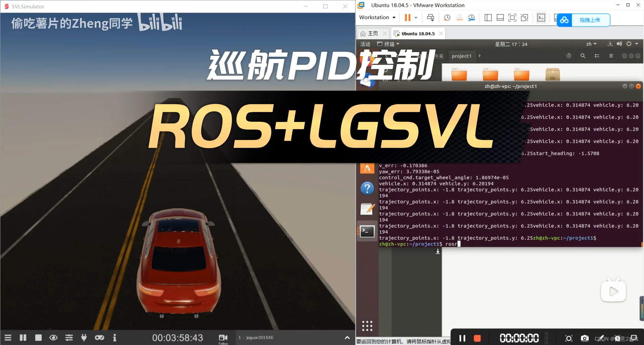Stop the screen recording
The height and width of the screenshot is (345, 644).
click(x=477, y=338)
